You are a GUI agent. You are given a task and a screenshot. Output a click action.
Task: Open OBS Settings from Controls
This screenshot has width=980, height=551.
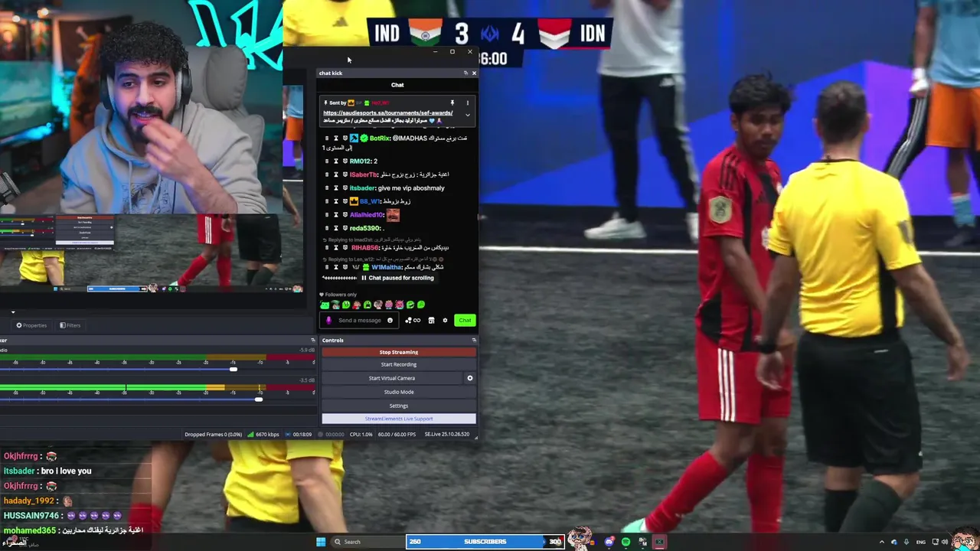(x=399, y=406)
